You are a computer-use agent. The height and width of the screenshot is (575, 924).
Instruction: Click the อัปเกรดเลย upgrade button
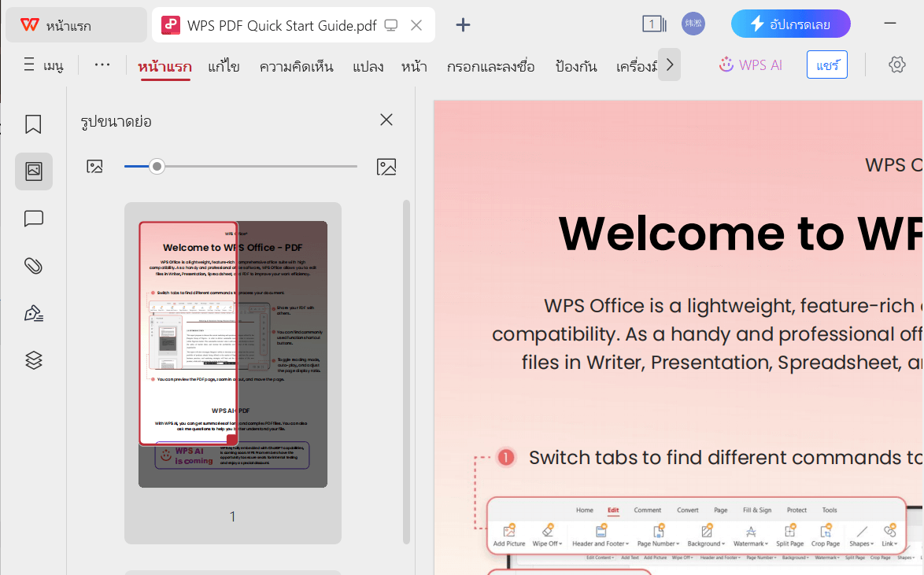pyautogui.click(x=791, y=24)
